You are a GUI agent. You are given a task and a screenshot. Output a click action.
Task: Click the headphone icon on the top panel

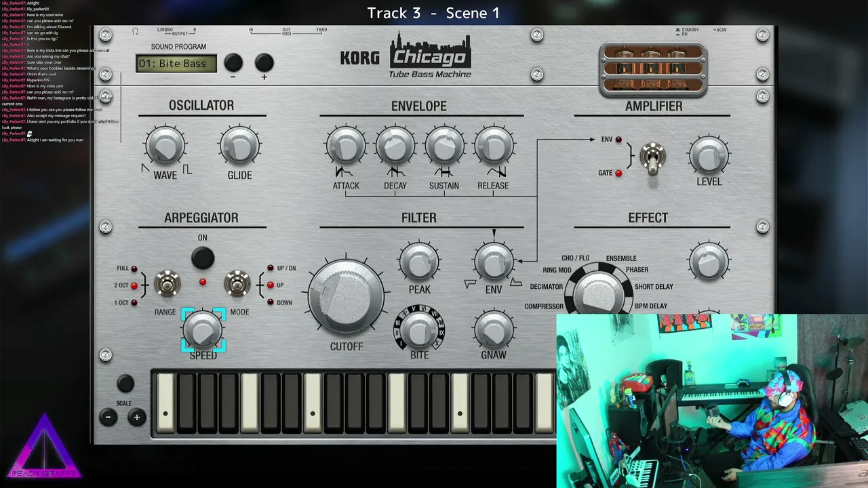(x=136, y=31)
